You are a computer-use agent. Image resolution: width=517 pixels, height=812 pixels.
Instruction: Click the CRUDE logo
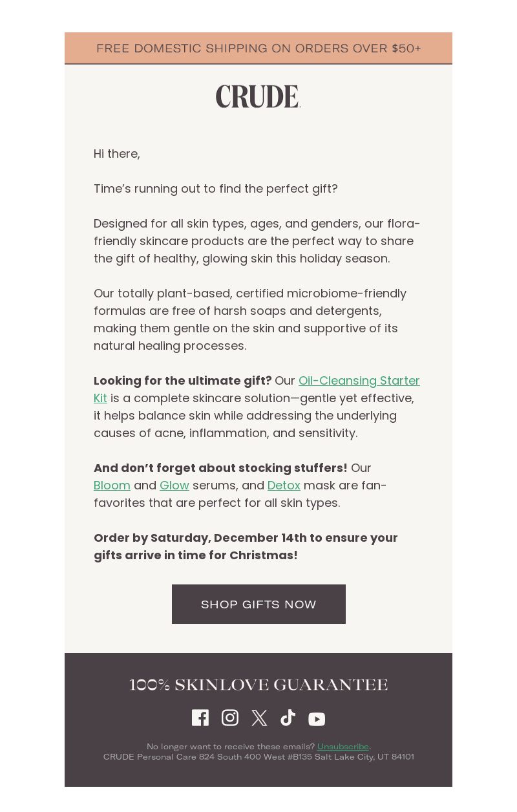click(258, 96)
